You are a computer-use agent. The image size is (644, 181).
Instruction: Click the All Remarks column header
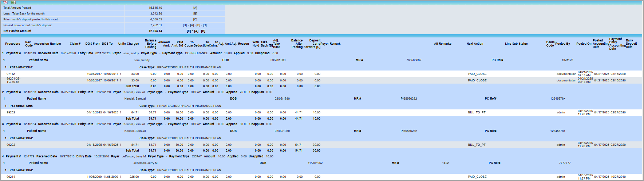(442, 44)
